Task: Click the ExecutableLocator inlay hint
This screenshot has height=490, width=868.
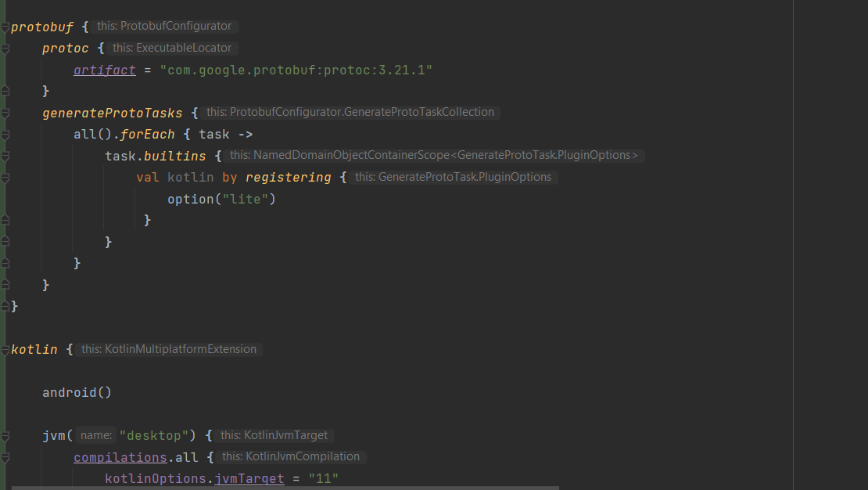Action: (172, 49)
